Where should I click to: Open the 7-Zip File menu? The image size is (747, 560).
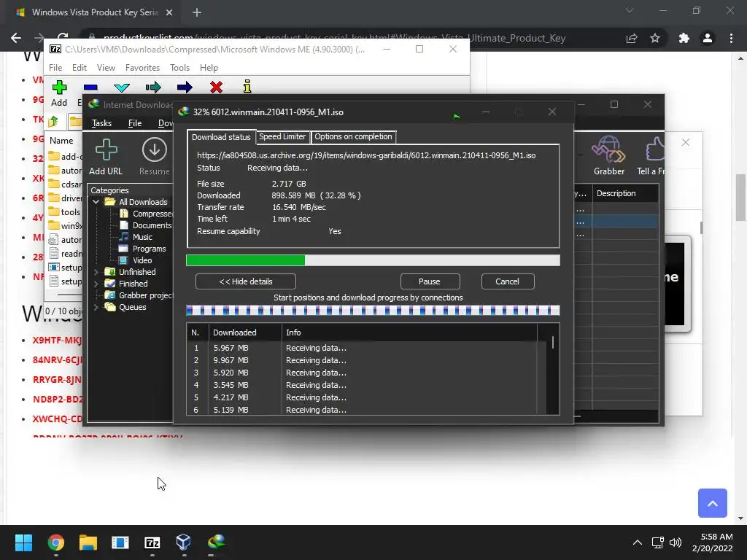coord(55,68)
